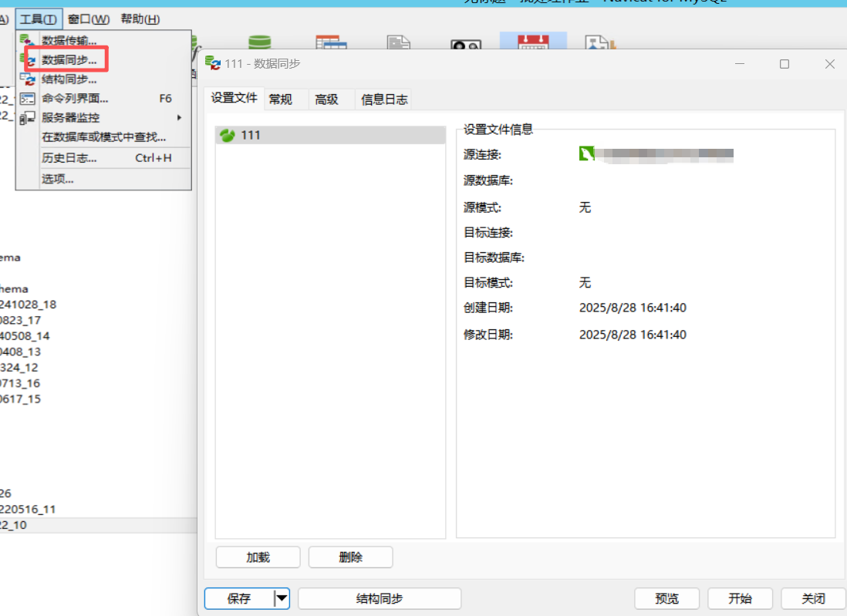847x616 pixels.
Task: Click the 源连接: label
Action: 482,155
